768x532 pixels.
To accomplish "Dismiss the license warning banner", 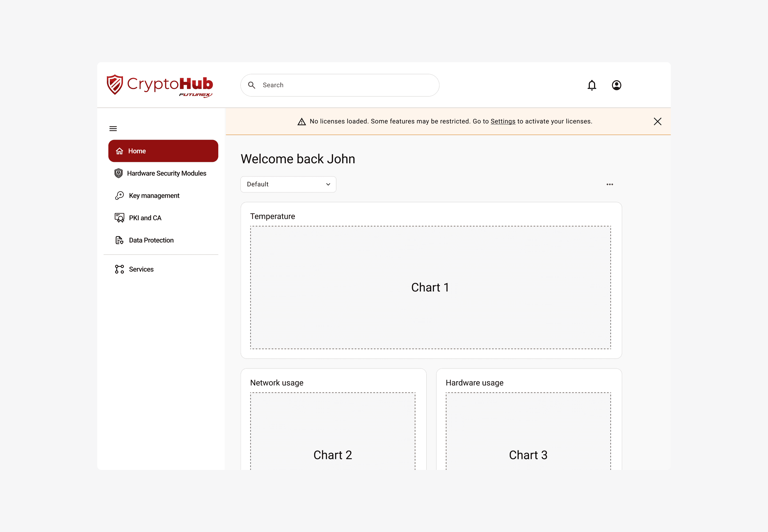I will [x=657, y=121].
